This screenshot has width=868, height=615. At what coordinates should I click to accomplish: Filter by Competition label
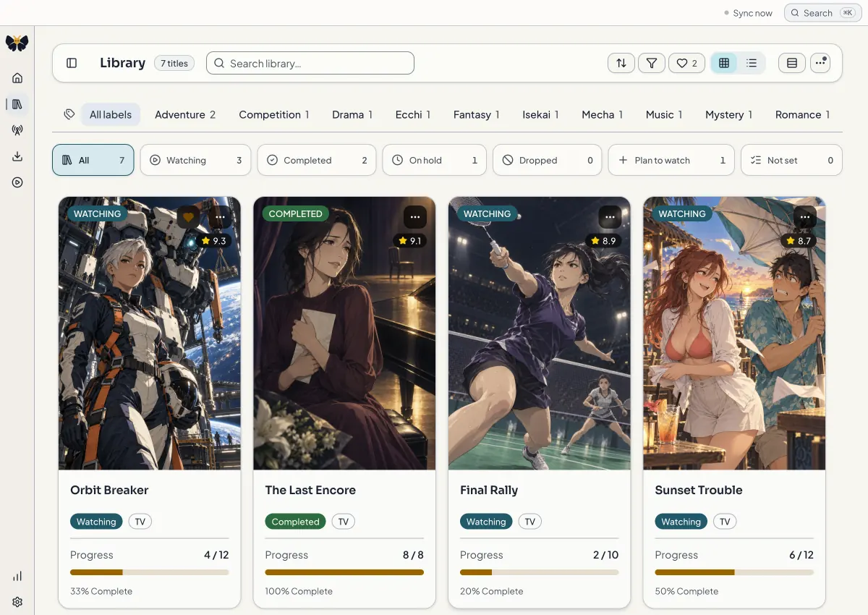(x=274, y=114)
